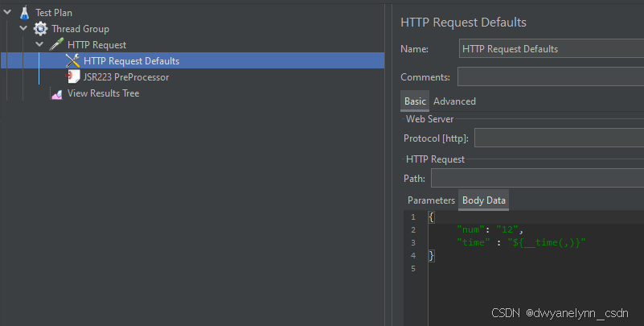Select HTTP Request Defaults tree row
The width and height of the screenshot is (644, 326).
pos(193,61)
